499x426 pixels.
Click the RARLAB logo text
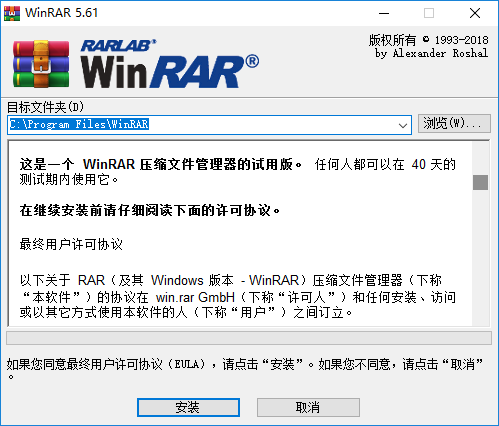pyautogui.click(x=118, y=46)
